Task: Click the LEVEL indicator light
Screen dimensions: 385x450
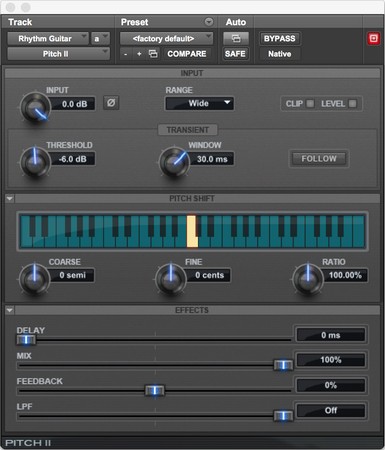Action: [352, 104]
